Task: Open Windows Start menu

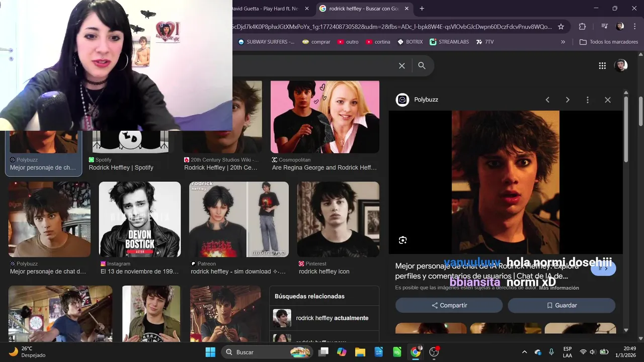Action: pos(210,352)
